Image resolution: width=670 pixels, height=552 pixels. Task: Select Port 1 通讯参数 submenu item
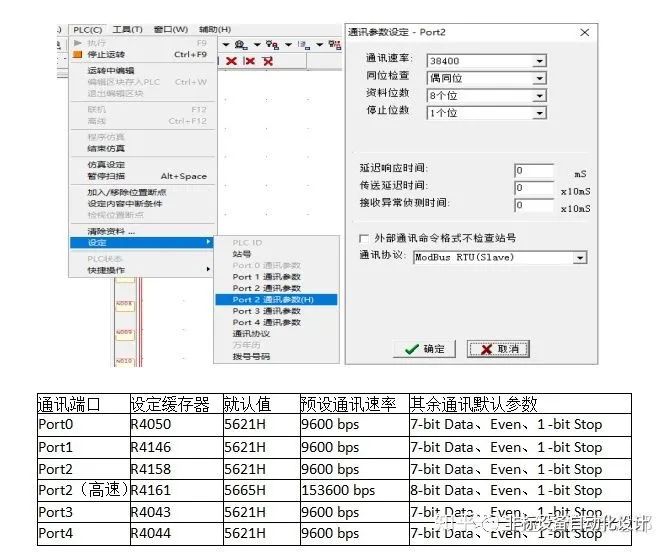coord(276,277)
